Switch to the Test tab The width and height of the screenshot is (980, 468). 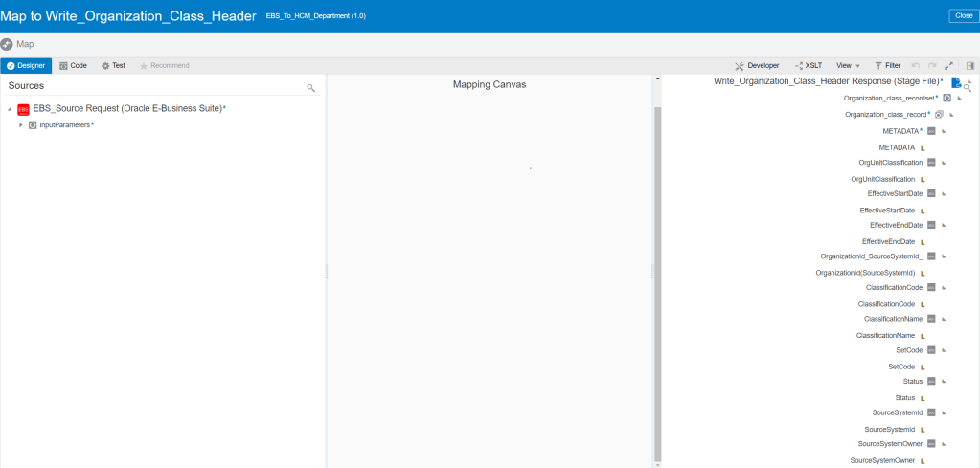[x=113, y=65]
